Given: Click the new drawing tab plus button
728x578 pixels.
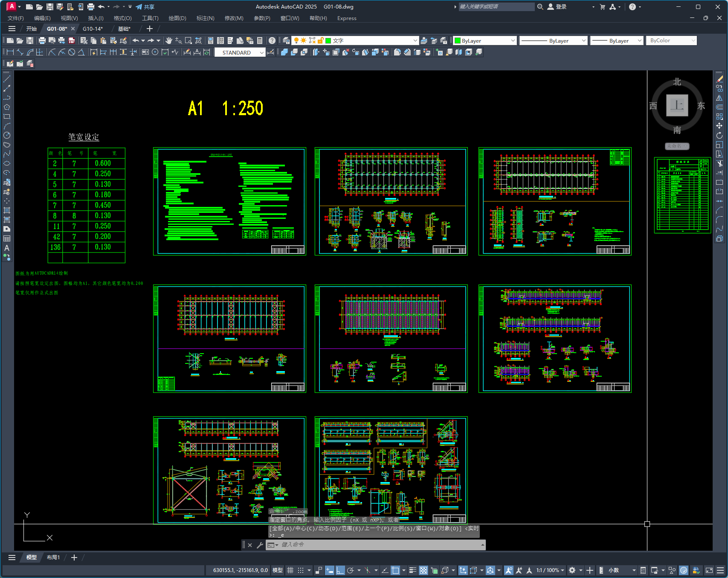Looking at the screenshot, I should [149, 29].
